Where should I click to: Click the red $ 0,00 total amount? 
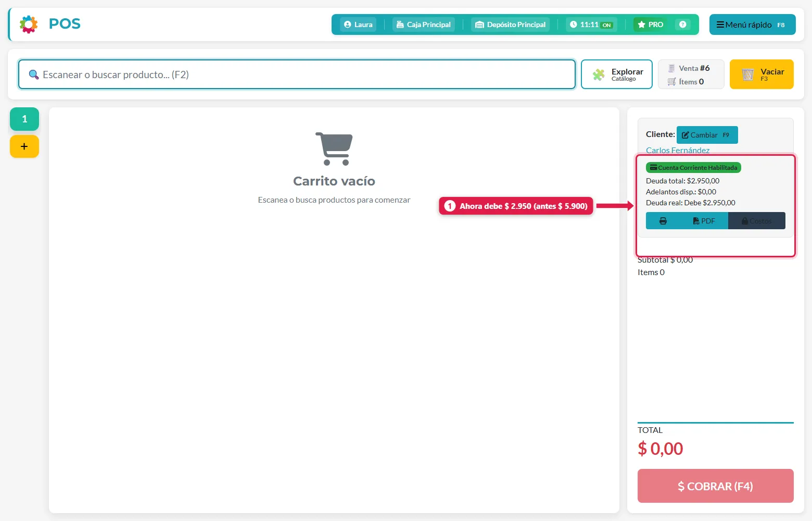coord(661,449)
